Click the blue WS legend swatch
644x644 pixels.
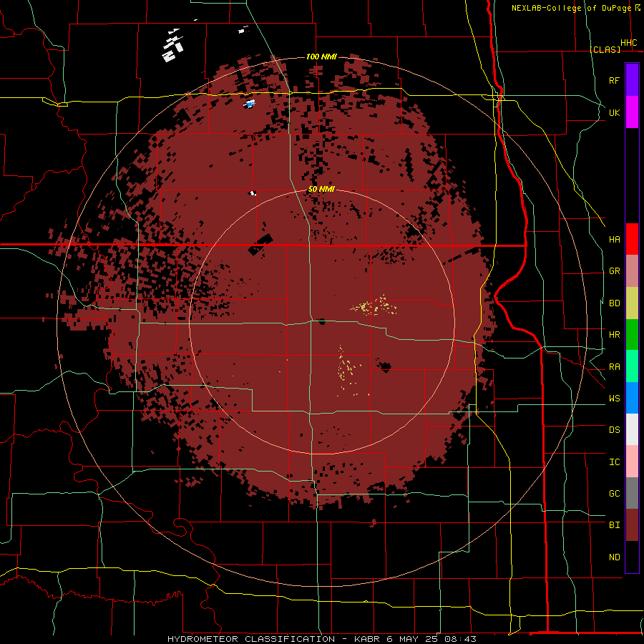(x=632, y=398)
